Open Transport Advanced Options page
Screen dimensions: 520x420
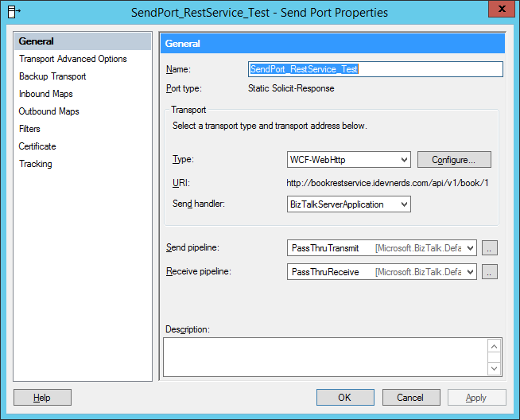pyautogui.click(x=72, y=59)
